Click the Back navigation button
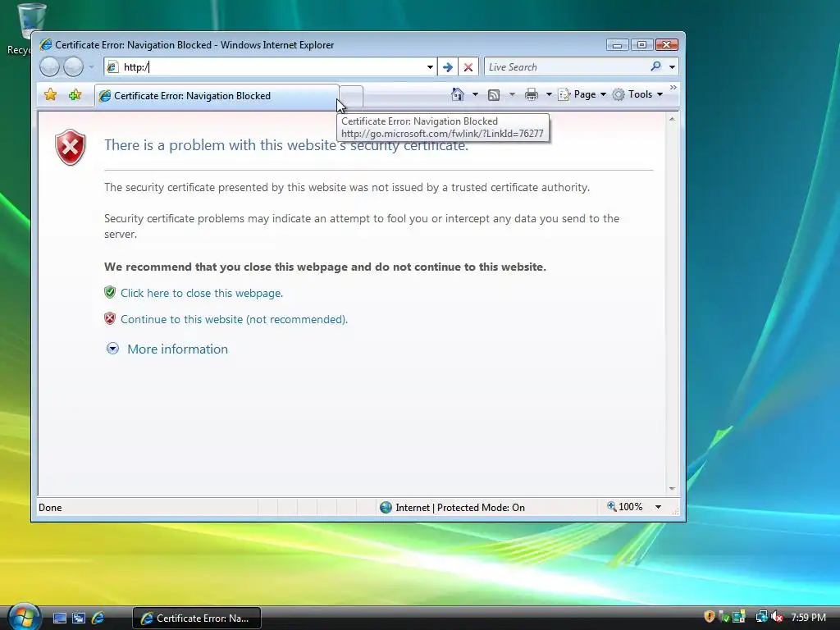Viewport: 840px width, 630px height. click(x=50, y=67)
